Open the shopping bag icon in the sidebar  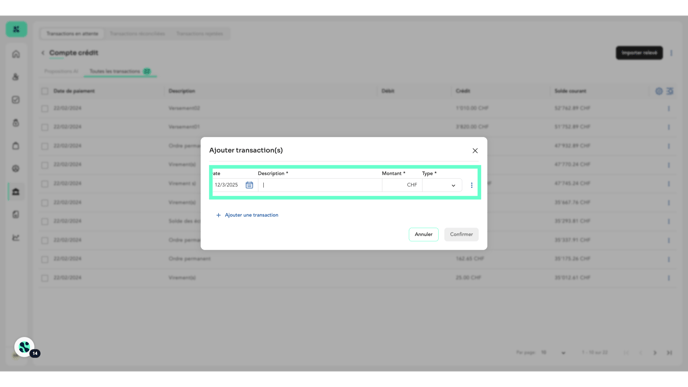(16, 146)
